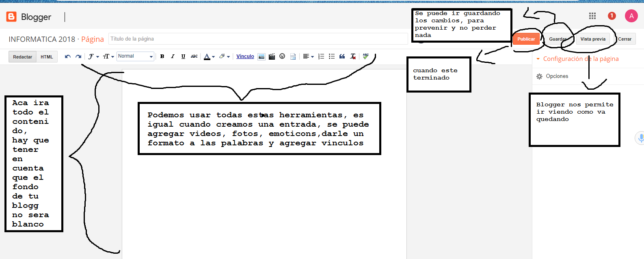The height and width of the screenshot is (259, 644).
Task: Apply a bulleted list
Action: 332,56
